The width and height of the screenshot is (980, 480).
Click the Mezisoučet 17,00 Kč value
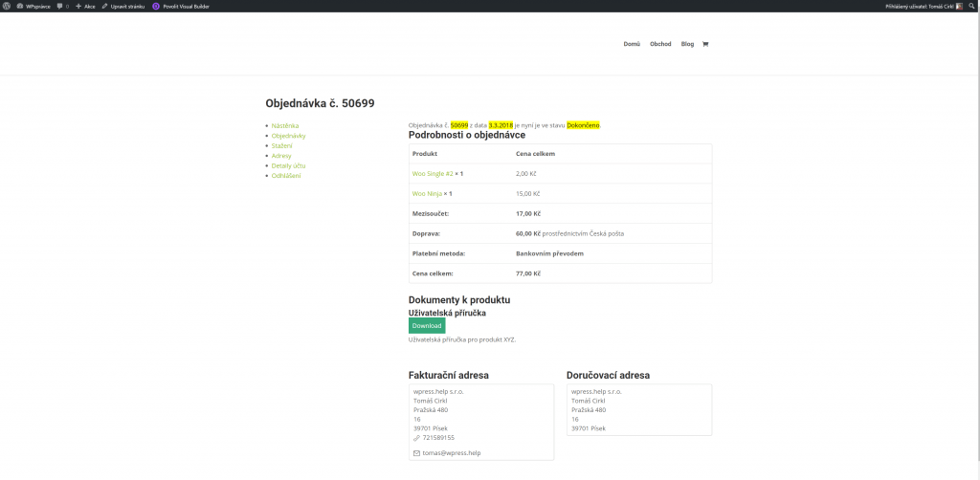point(528,213)
